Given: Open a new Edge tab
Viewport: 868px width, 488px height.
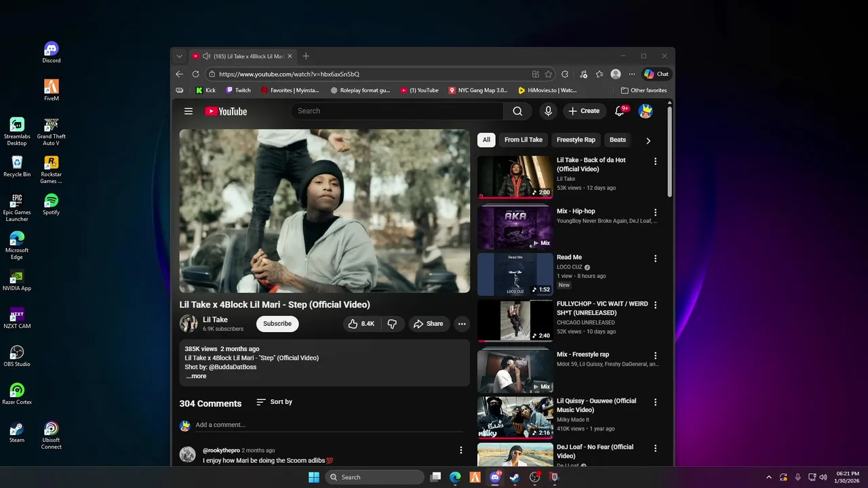Looking at the screenshot, I should pos(306,56).
